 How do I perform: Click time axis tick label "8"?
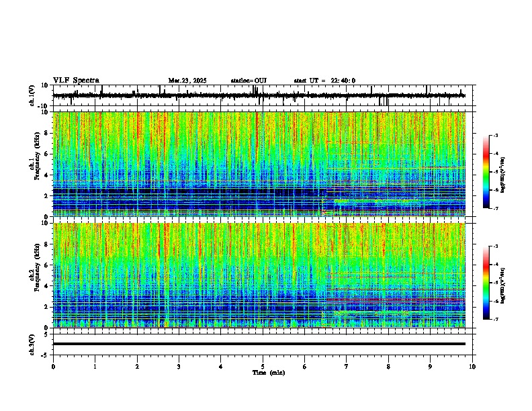coord(388,367)
